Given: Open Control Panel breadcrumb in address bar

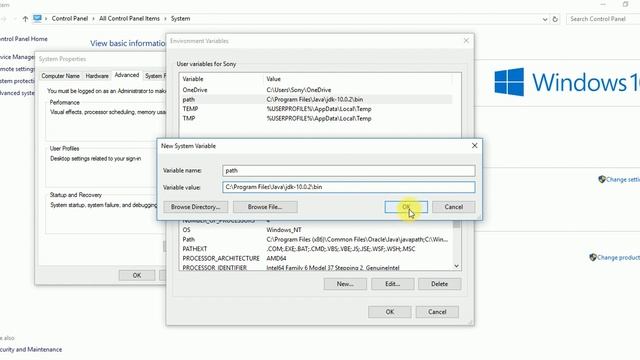Looking at the screenshot, I should 70,19.
